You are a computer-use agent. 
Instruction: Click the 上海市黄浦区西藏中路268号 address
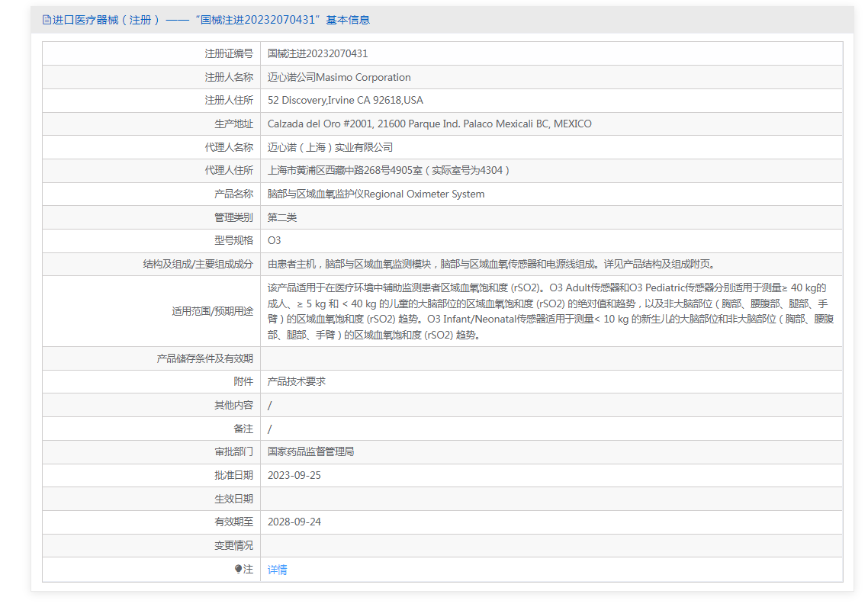tap(388, 170)
